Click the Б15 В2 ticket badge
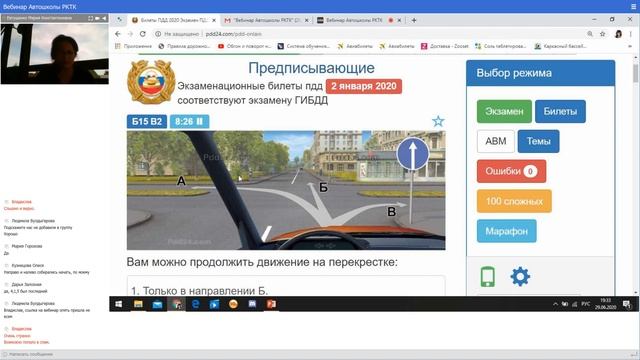 click(147, 122)
